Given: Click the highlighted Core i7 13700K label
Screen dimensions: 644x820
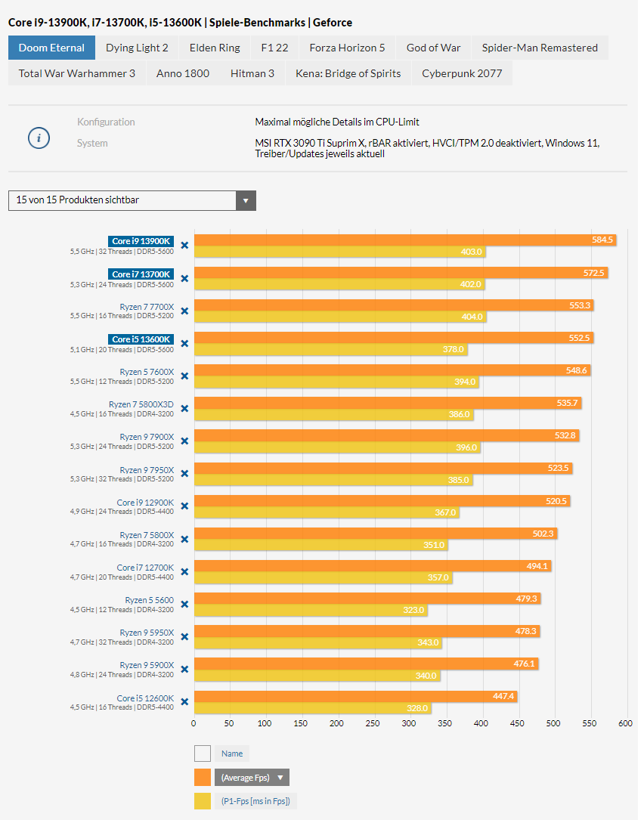Looking at the screenshot, I should click(141, 274).
